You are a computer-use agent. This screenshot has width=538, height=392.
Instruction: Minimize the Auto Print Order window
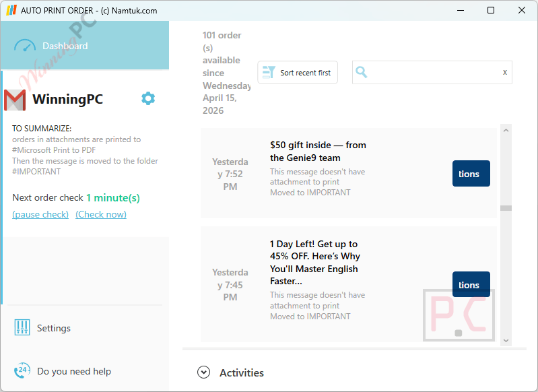pyautogui.click(x=461, y=10)
